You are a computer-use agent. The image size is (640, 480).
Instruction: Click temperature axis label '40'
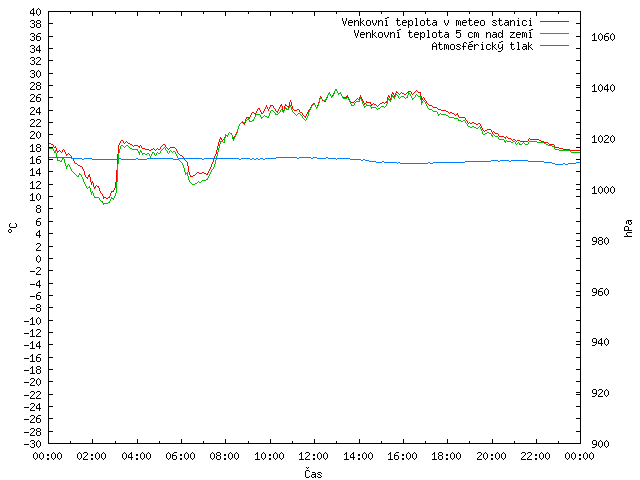pyautogui.click(x=36, y=12)
